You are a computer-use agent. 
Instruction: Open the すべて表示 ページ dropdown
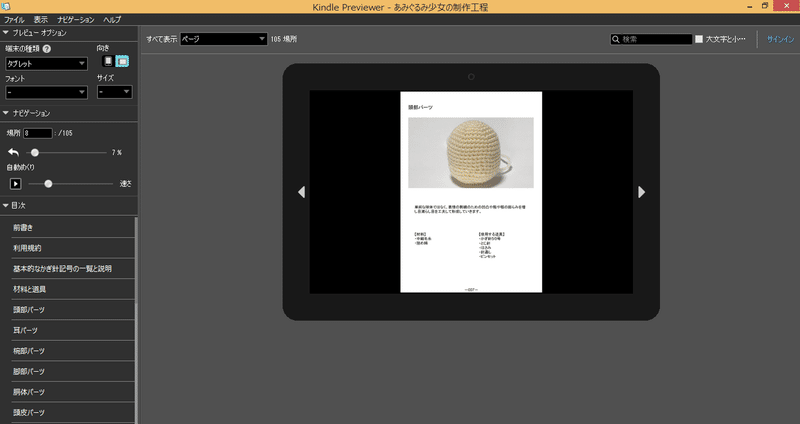pyautogui.click(x=223, y=39)
